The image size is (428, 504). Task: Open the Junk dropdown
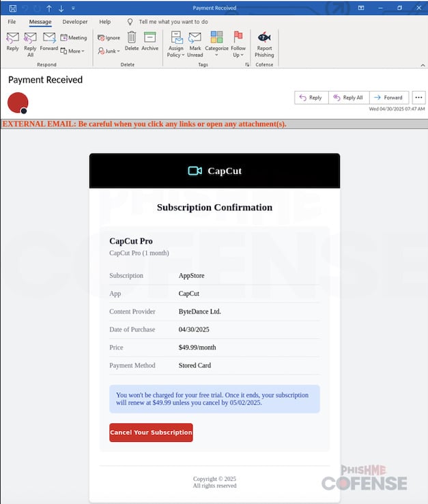(109, 51)
